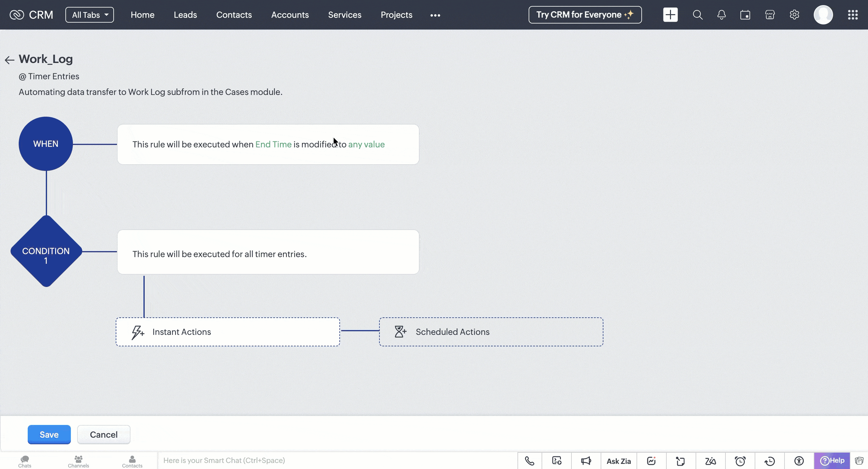Open the apps grid launcher
The height and width of the screenshot is (469, 868).
[x=853, y=15]
